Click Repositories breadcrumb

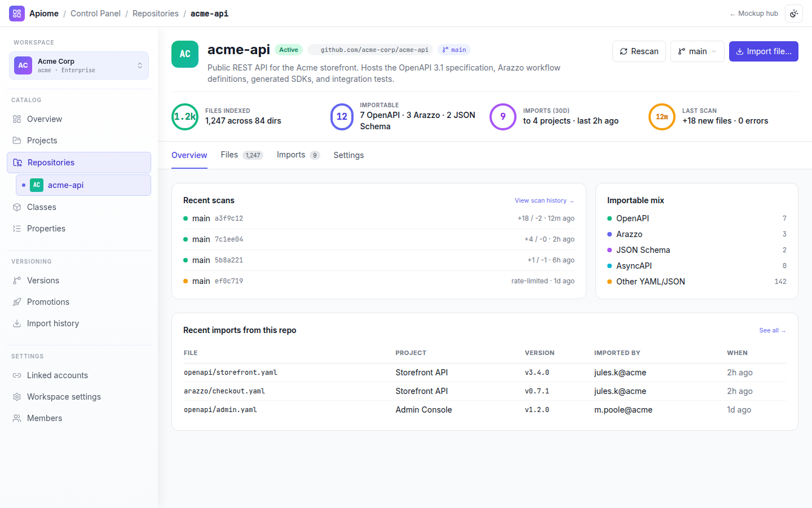click(x=156, y=14)
